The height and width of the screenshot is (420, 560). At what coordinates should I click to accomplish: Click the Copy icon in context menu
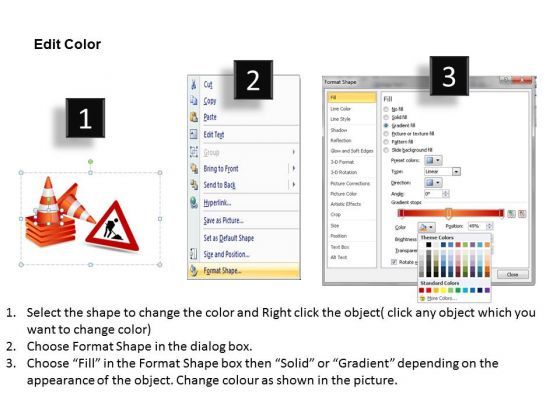click(x=194, y=100)
